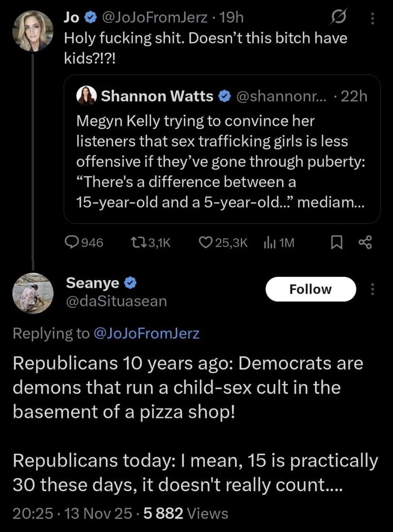Viewport: 393px width, 532px height.
Task: Click the share icon on Jo's tweet
Action: pos(366,243)
